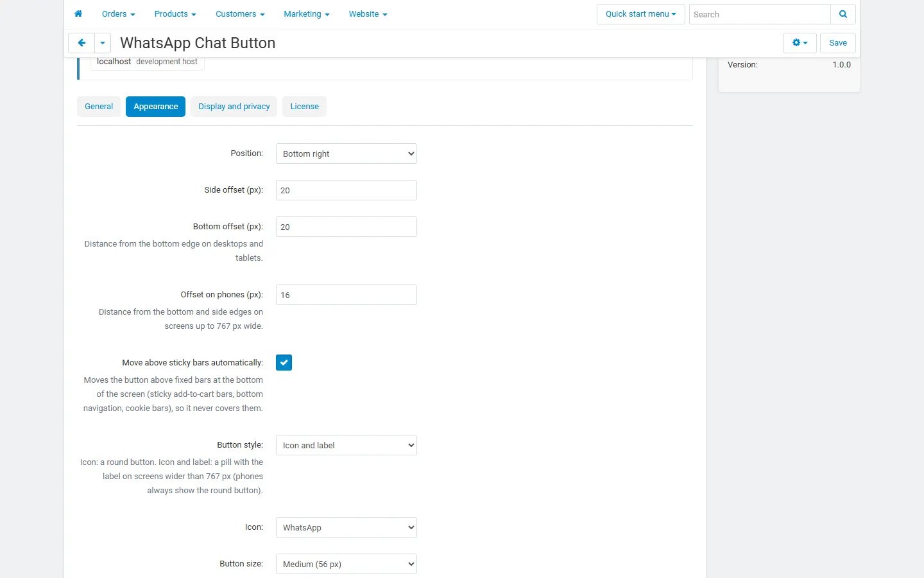This screenshot has width=924, height=578.
Task: Open the Customers menu
Action: [240, 14]
